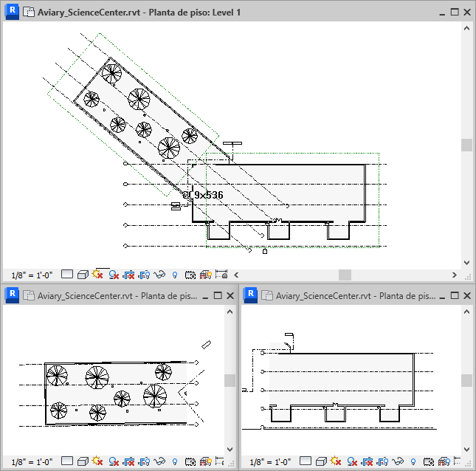Open Visual Style control in Level 1 view
Viewport: 476px width, 471px height.
[x=83, y=275]
